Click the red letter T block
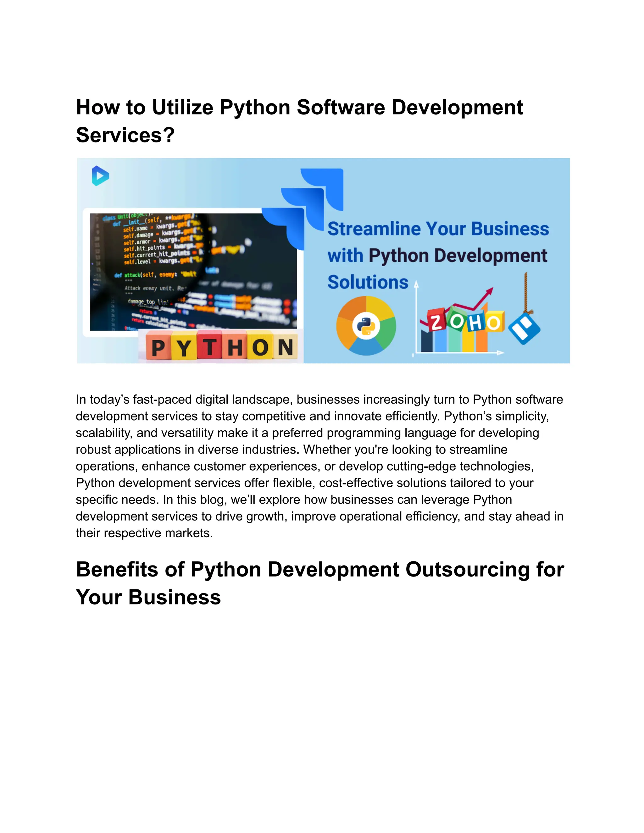The height and width of the screenshot is (833, 644). [209, 347]
